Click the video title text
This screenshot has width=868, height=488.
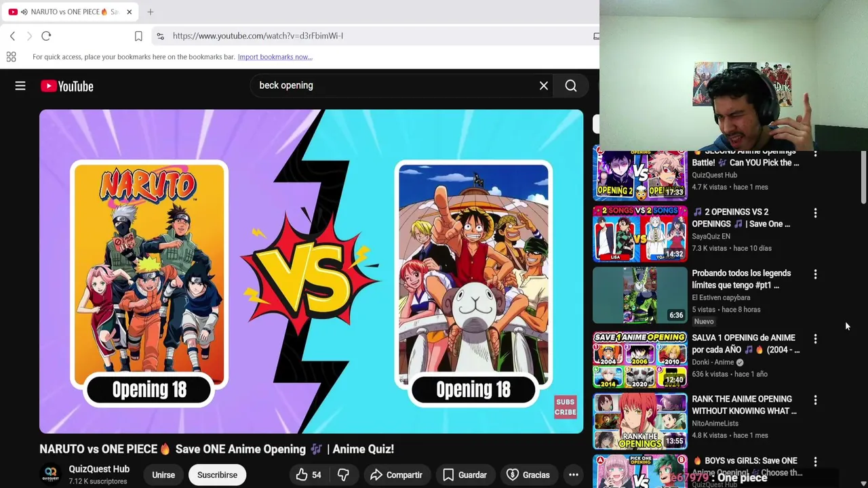pos(216,449)
